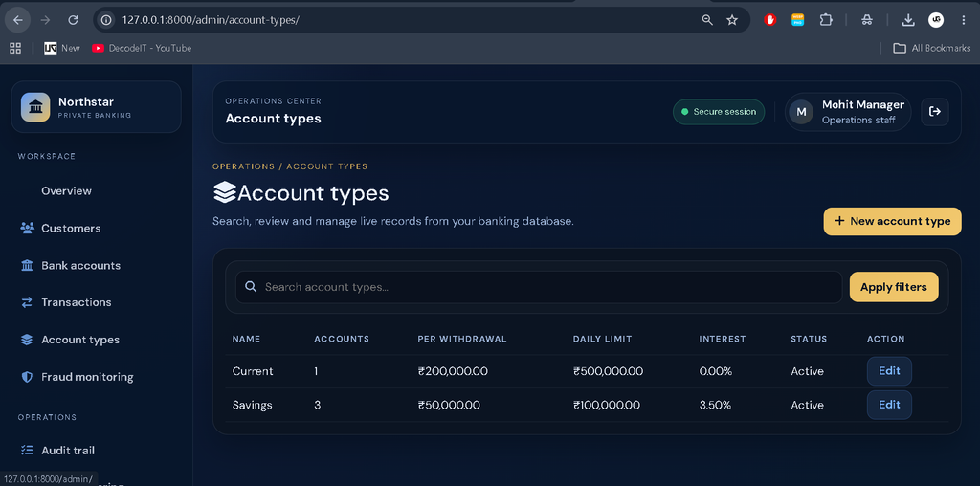Viewport: 980px width, 486px height.
Task: Click the 'Savings' name cell
Action: 253,405
